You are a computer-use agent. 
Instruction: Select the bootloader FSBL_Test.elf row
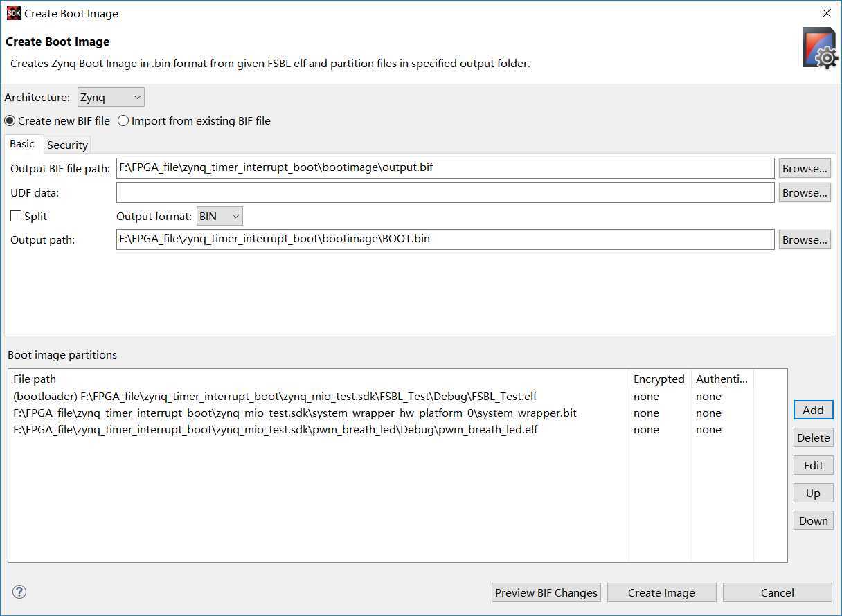pyautogui.click(x=397, y=397)
